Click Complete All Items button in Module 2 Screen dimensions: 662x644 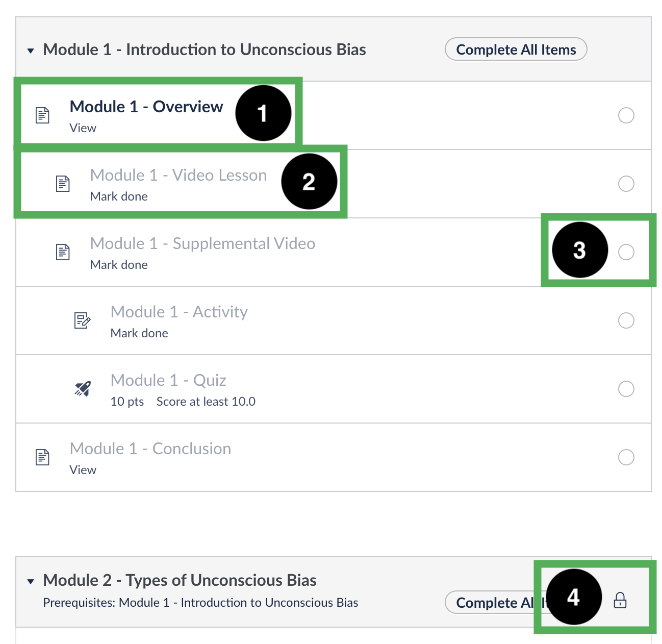coord(492,603)
